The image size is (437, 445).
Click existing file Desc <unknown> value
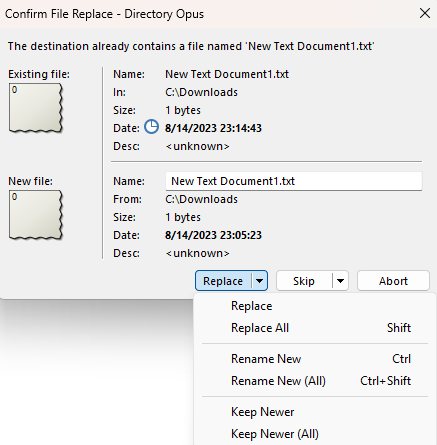(197, 146)
